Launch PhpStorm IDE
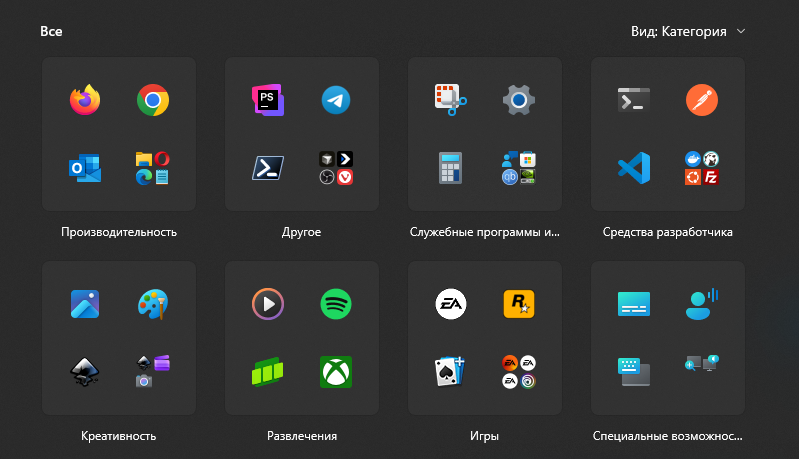 point(268,100)
